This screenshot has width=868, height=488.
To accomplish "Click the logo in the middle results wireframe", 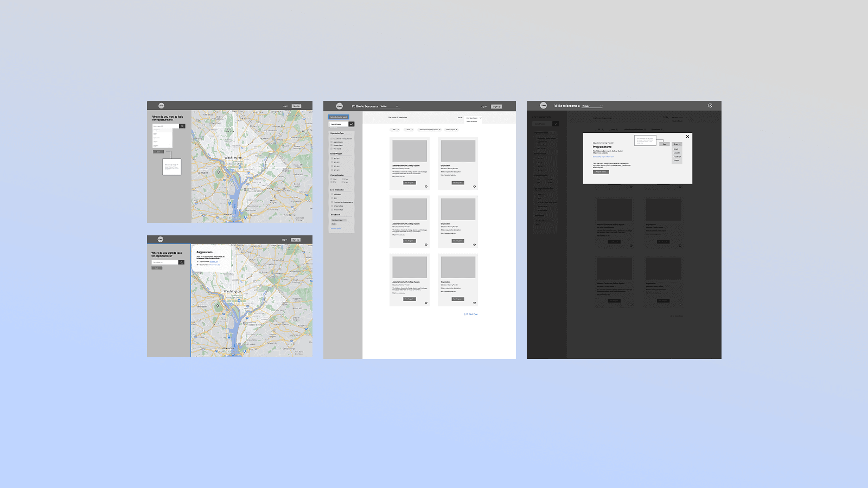I will (340, 106).
